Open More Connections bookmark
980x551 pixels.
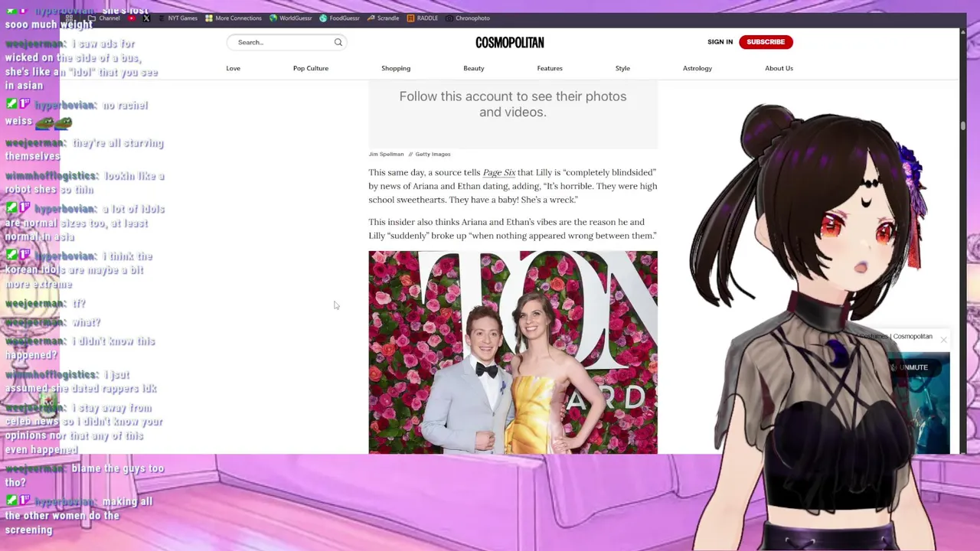pos(233,18)
